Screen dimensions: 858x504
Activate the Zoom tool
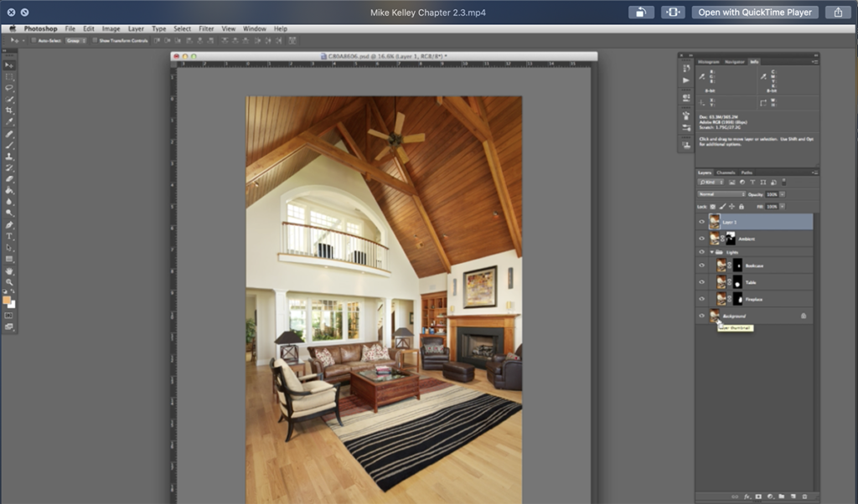click(x=10, y=283)
